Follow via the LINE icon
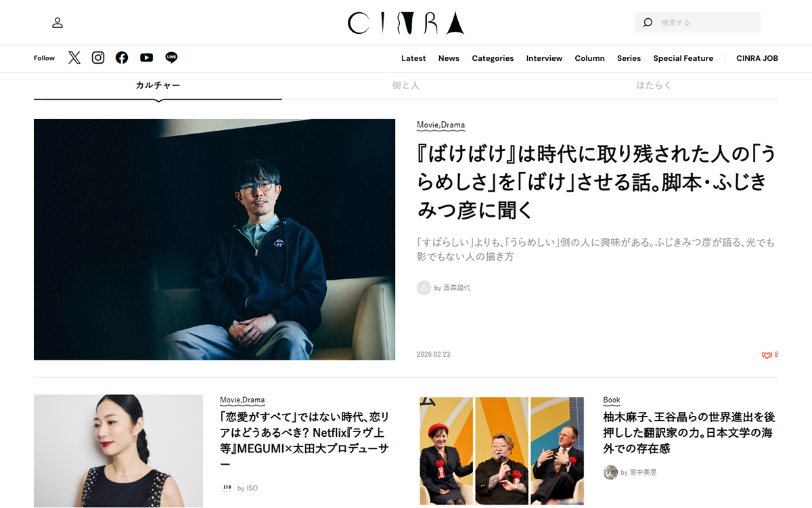 pyautogui.click(x=171, y=58)
